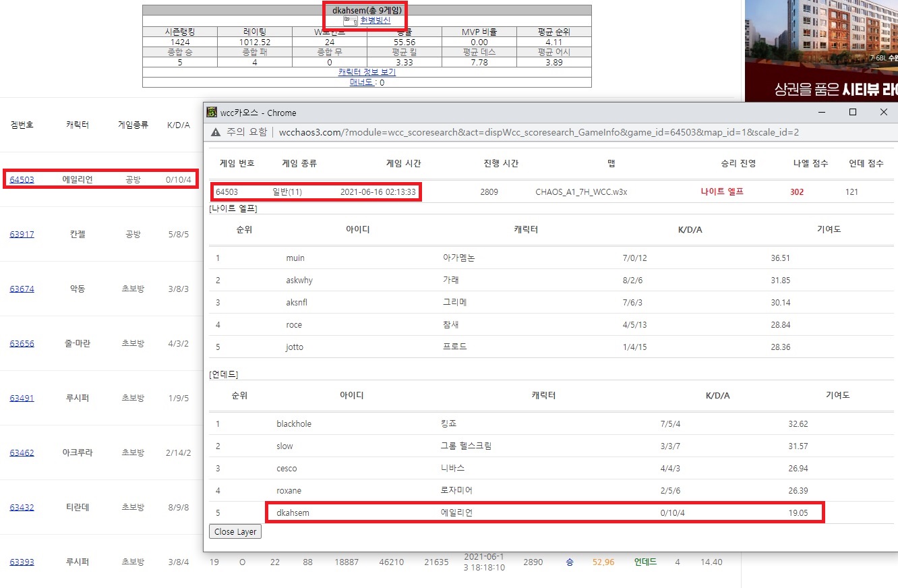Click contribution value 36.51

781,258
